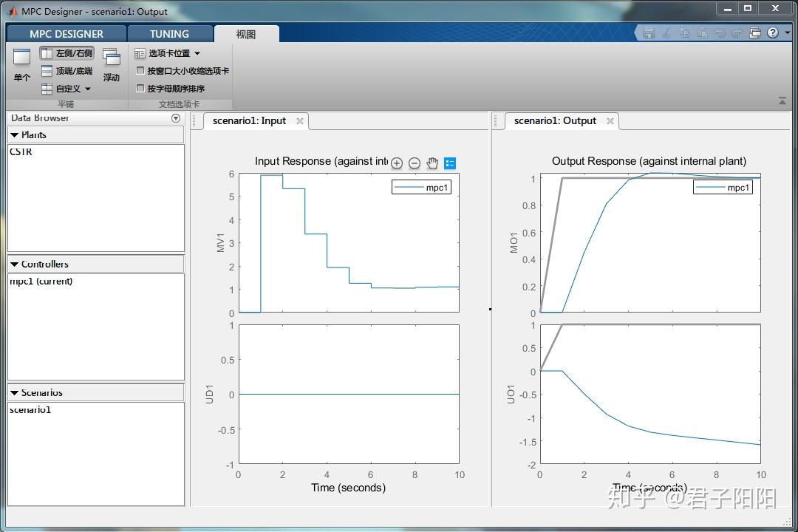Click the mpc1 legend in the Output plot
This screenshot has width=798, height=532.
click(x=723, y=188)
